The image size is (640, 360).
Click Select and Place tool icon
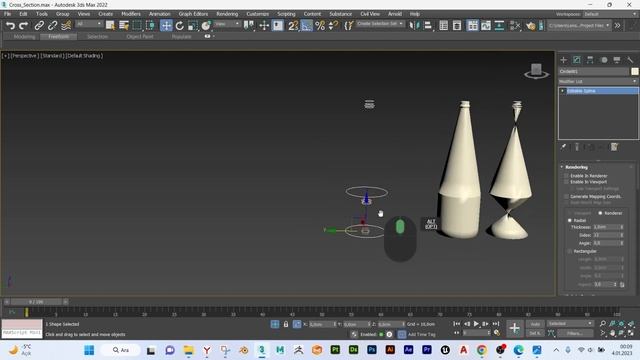click(x=206, y=26)
